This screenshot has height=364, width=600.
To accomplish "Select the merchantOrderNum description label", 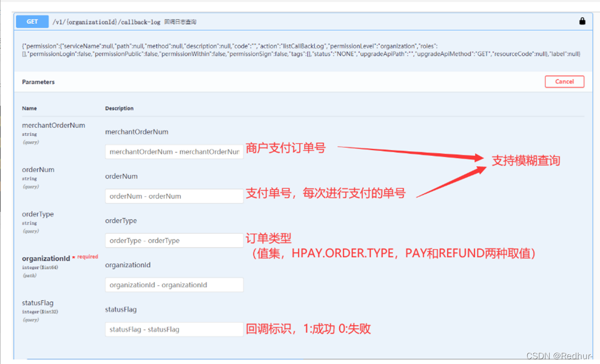I will (137, 132).
